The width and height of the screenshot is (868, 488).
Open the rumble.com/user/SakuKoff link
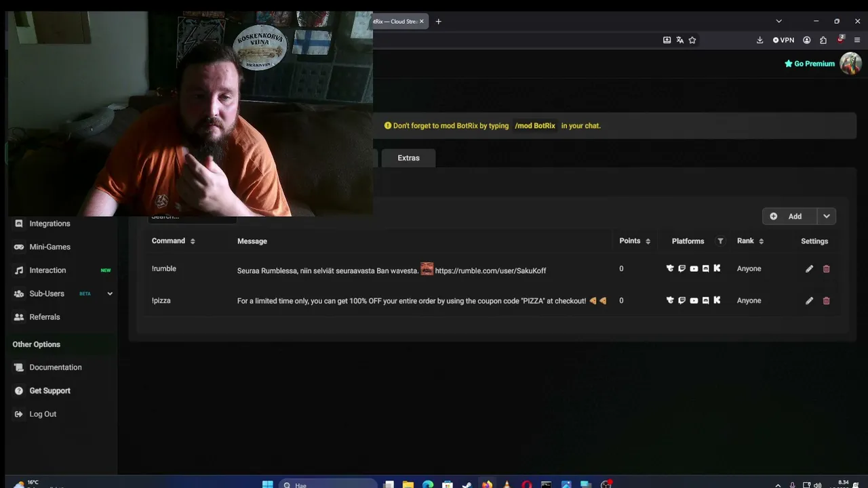pyautogui.click(x=490, y=271)
